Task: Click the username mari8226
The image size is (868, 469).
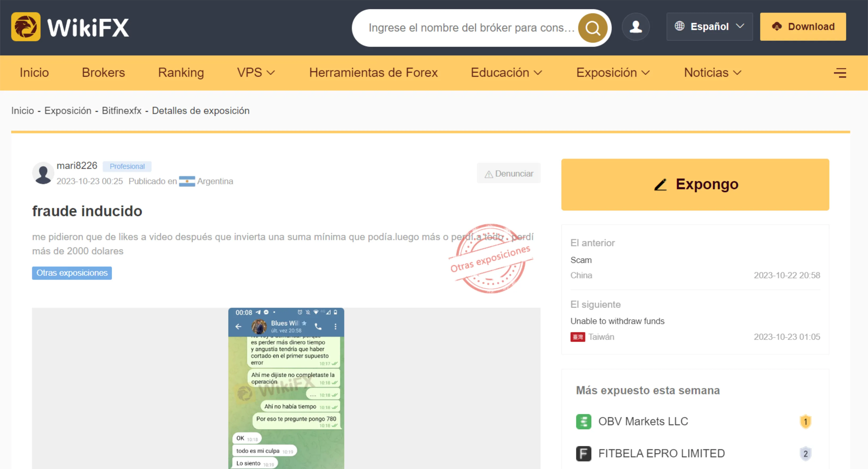Action: click(77, 166)
